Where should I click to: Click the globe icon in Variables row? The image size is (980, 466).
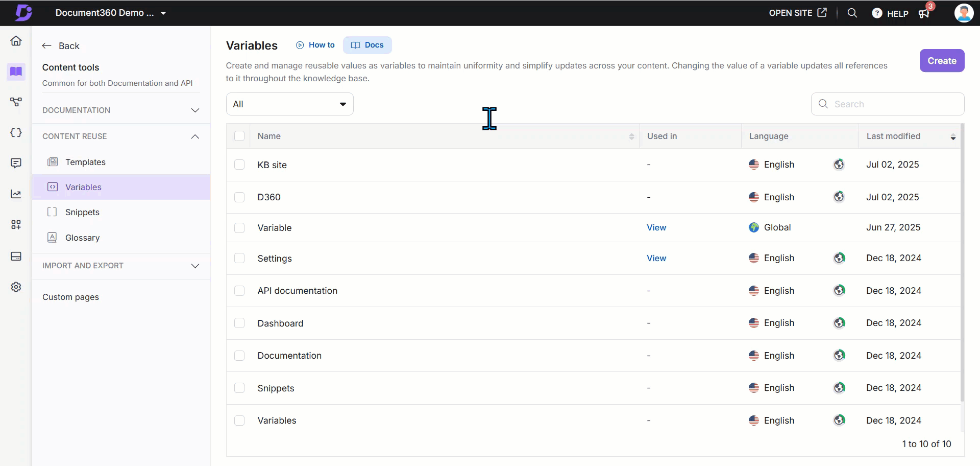(x=839, y=420)
